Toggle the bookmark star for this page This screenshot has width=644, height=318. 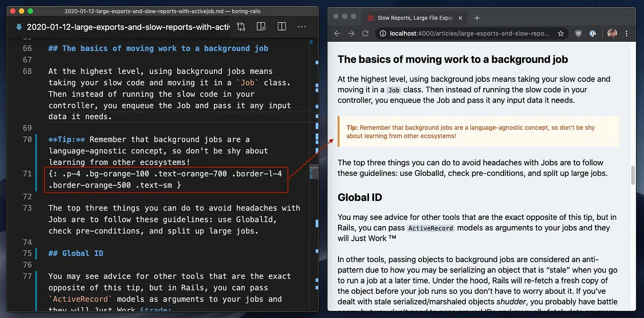561,33
